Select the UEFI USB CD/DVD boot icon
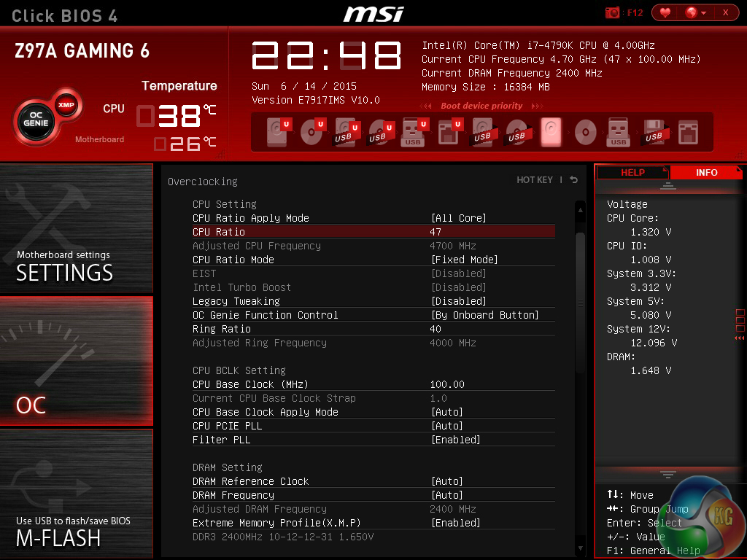Screen dimensions: 747x560 click(x=381, y=132)
